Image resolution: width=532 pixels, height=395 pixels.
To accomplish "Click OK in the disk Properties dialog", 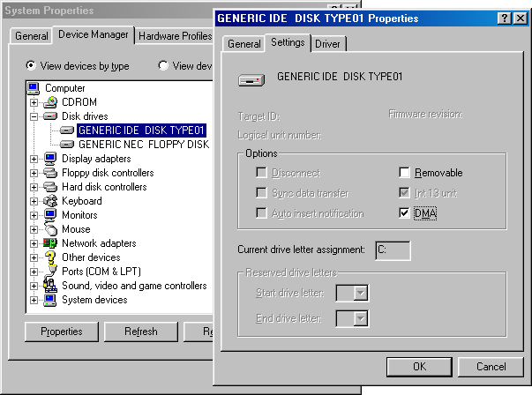I will (419, 367).
